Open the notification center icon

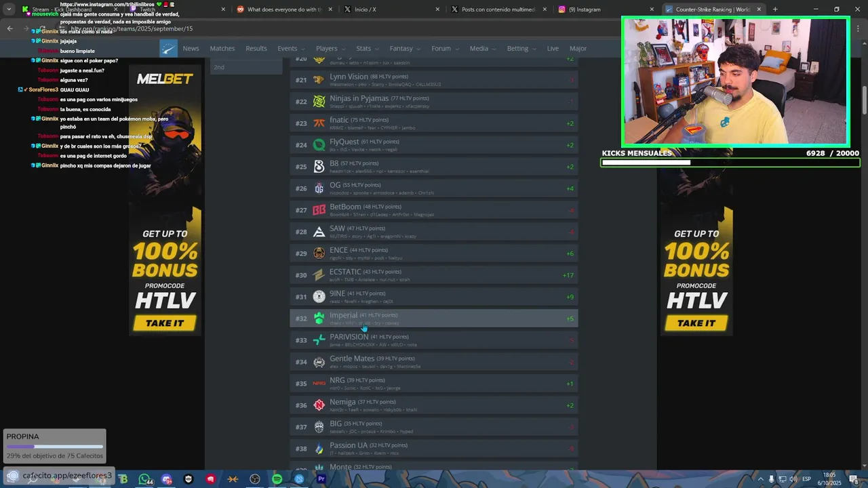(x=855, y=479)
